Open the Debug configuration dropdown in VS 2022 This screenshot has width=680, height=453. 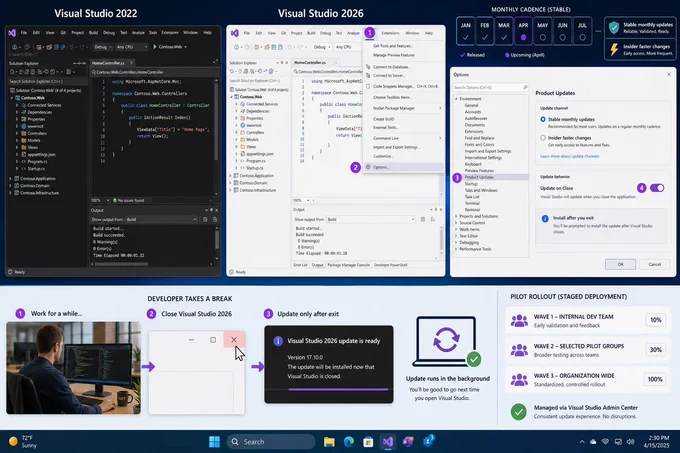[103, 47]
